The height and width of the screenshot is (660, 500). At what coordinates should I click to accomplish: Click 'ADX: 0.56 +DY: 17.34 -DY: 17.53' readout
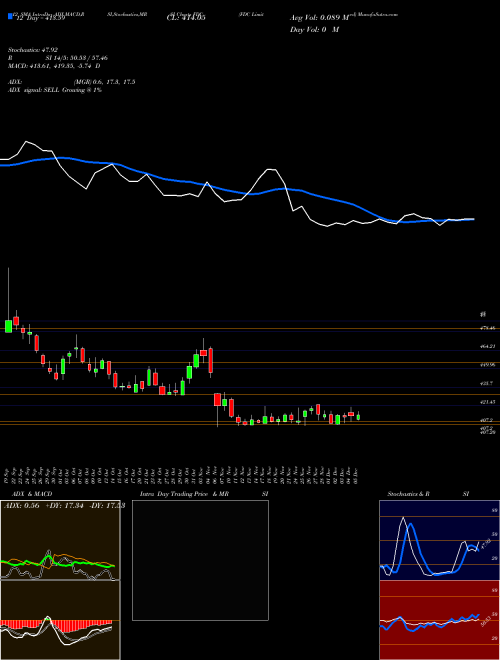tap(64, 506)
